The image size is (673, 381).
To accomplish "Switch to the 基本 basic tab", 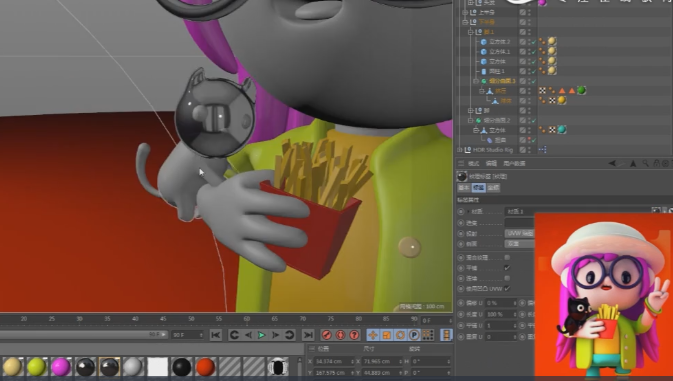I will point(464,187).
